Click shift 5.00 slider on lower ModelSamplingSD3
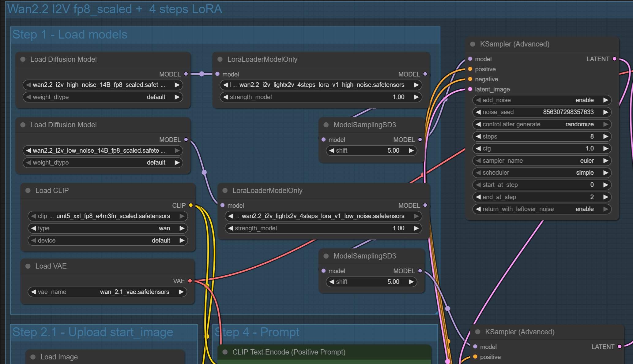Image resolution: width=633 pixels, height=364 pixels. 371,282
